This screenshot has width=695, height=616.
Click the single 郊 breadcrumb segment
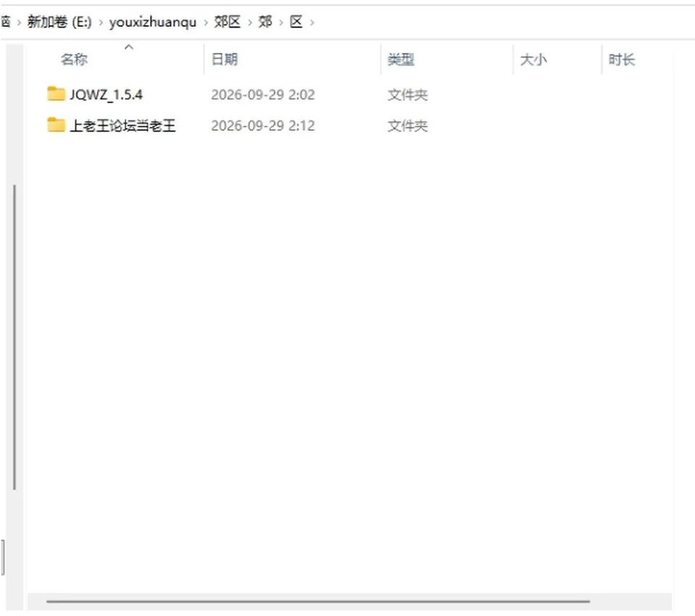pyautogui.click(x=265, y=22)
